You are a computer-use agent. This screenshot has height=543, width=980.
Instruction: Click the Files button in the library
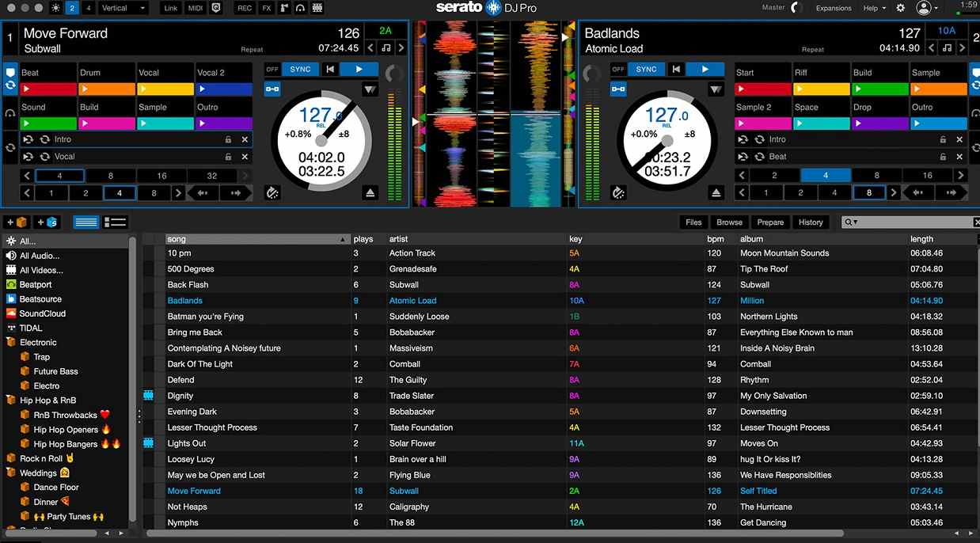693,222
